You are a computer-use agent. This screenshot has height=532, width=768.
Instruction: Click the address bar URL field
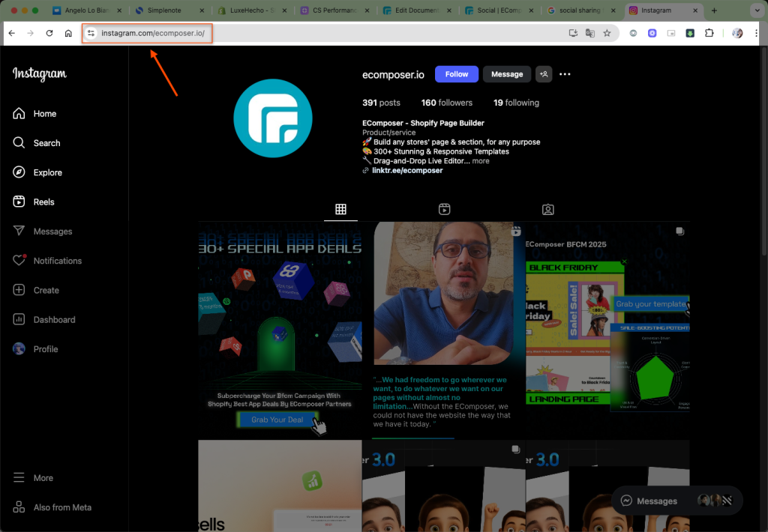click(x=300, y=33)
